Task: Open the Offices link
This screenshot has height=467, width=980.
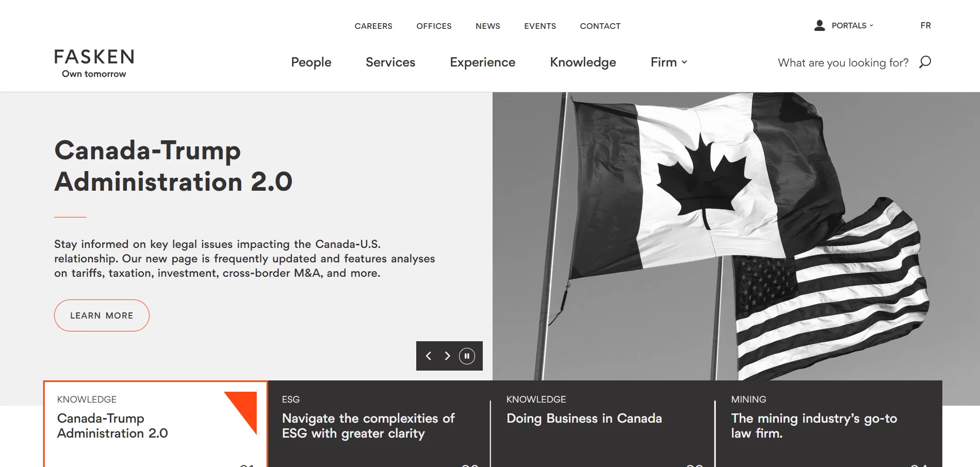Action: pos(434,26)
